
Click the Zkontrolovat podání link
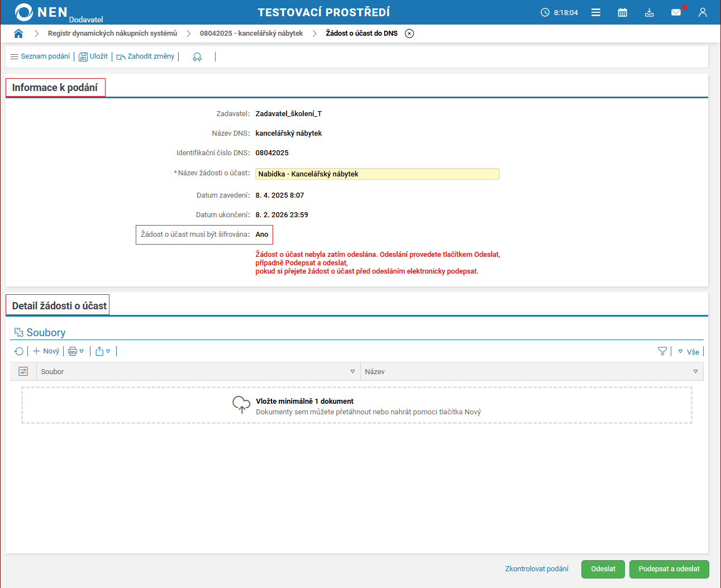536,569
